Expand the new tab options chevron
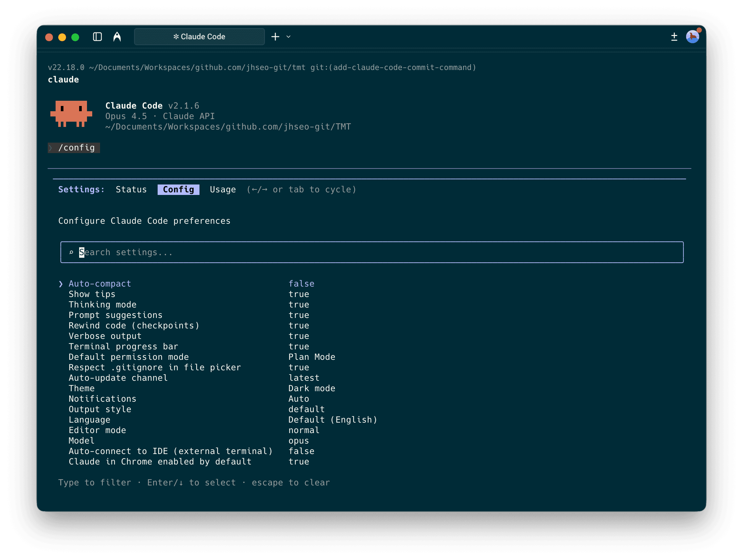The height and width of the screenshot is (560, 743). [288, 37]
